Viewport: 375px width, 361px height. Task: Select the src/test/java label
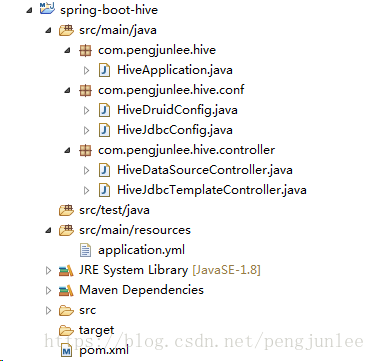coord(114,210)
